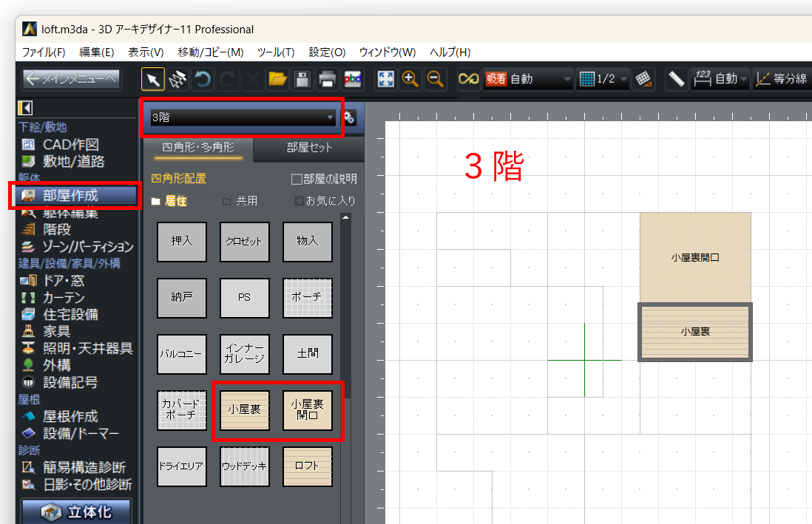812x524 pixels.
Task: Toggle the infinity link icon
Action: 467,79
